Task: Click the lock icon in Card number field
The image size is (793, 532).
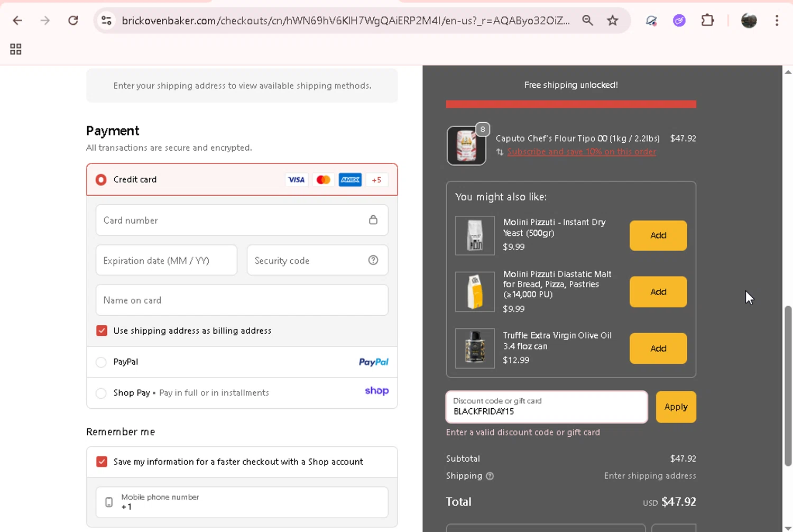Action: tap(373, 220)
